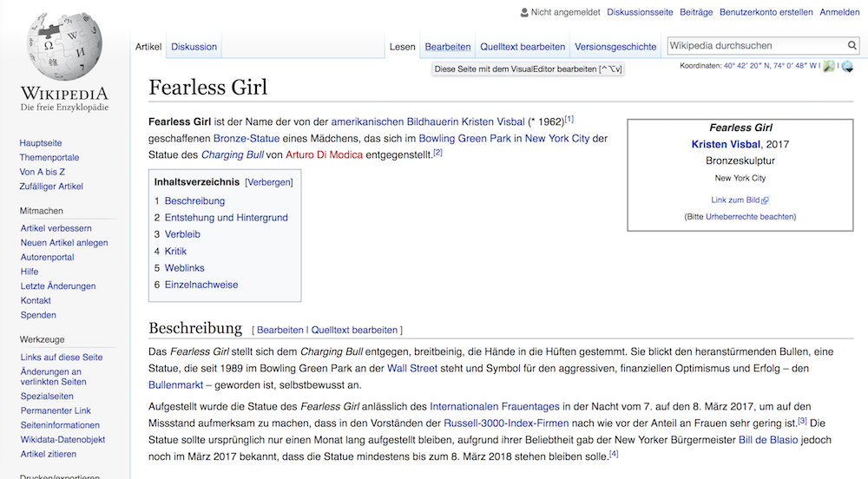Jump to Entstehung und Hintergrund in contents
The image size is (868, 479).
[226, 218]
